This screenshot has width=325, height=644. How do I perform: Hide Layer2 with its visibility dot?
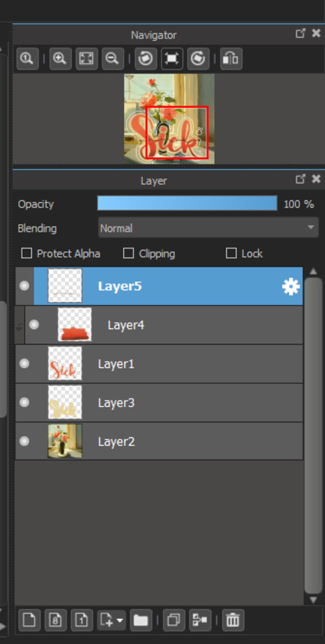pyautogui.click(x=24, y=441)
